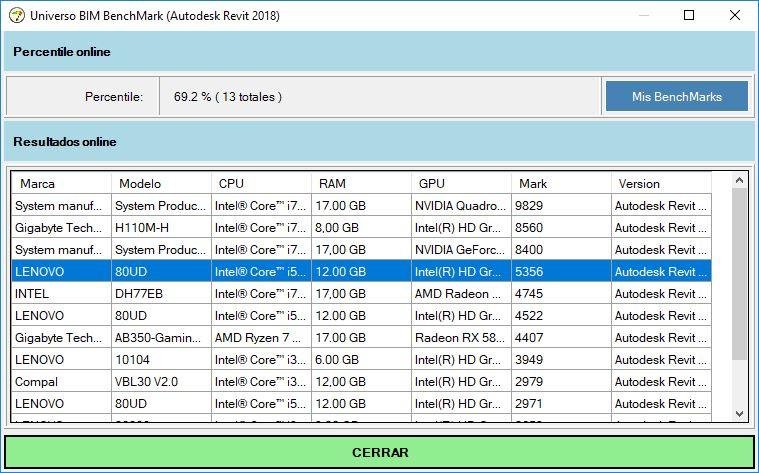The height and width of the screenshot is (473, 759).
Task: Click the Mark 4745 cell
Action: coord(562,293)
